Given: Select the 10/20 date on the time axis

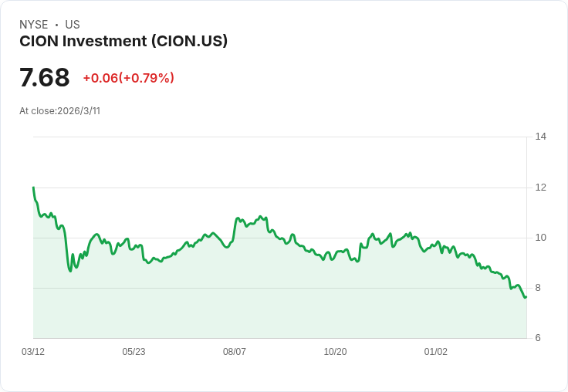Looking at the screenshot, I should (x=335, y=352).
